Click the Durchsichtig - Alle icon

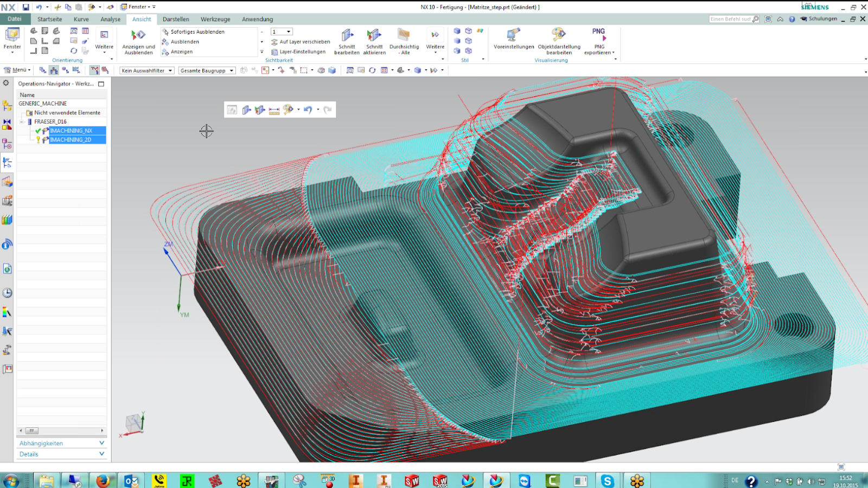[404, 36]
